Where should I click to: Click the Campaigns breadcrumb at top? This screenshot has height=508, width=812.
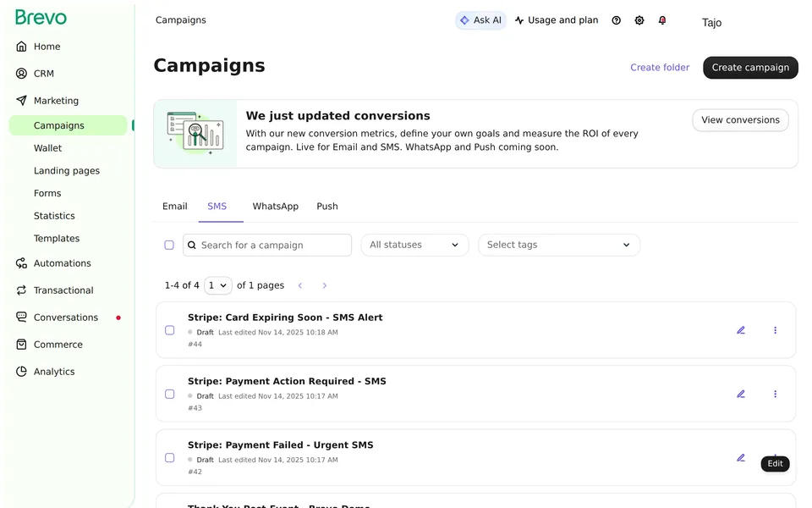(x=181, y=20)
